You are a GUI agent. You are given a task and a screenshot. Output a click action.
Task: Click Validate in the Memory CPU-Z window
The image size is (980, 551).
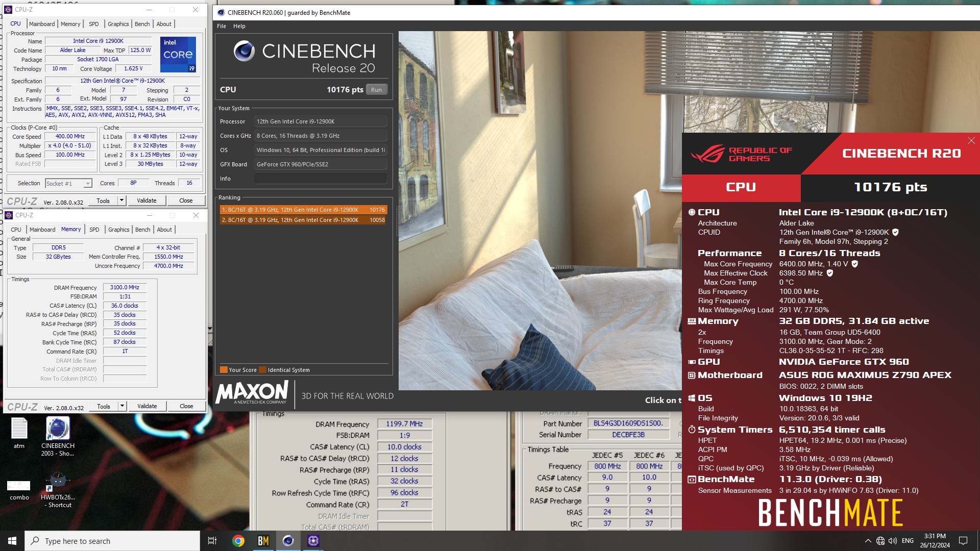[x=147, y=406]
